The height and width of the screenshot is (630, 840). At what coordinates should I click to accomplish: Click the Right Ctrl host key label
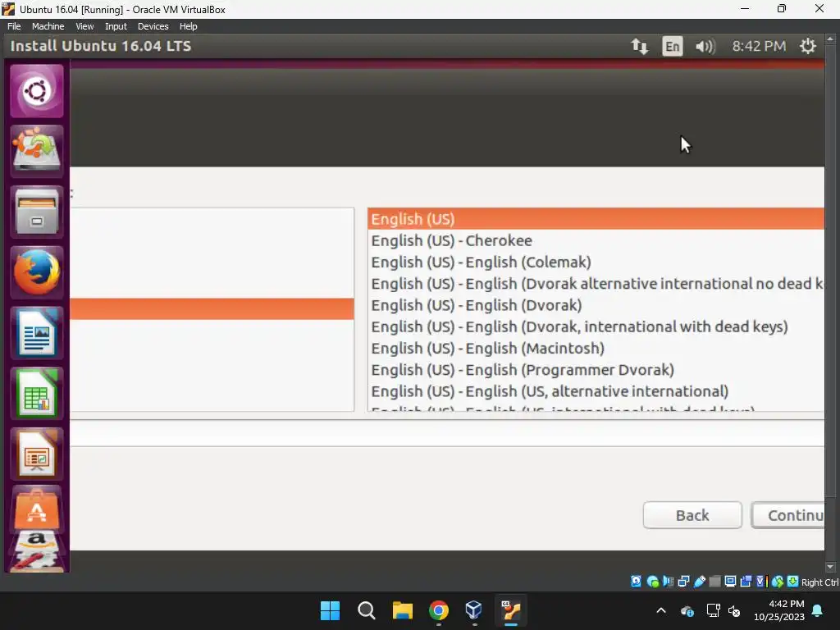[x=819, y=582]
